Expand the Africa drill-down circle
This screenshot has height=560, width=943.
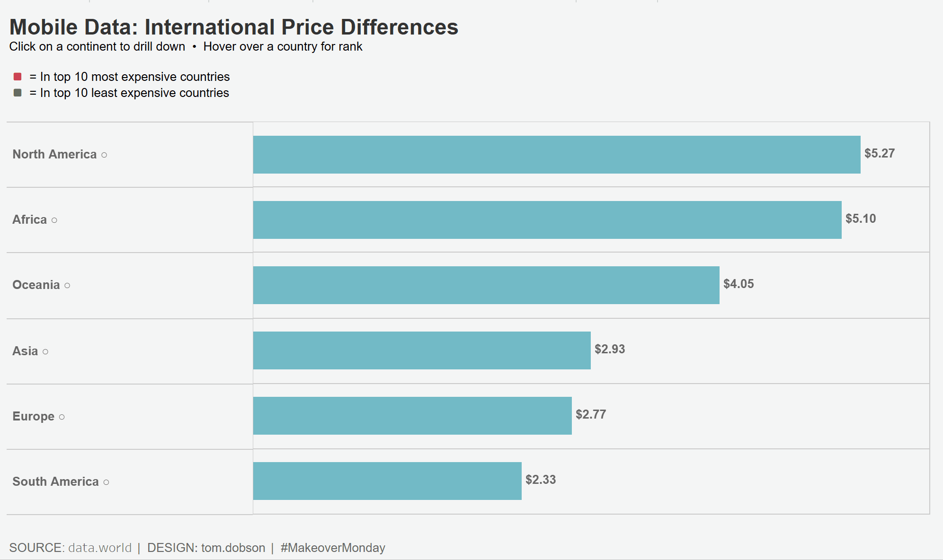(x=54, y=220)
